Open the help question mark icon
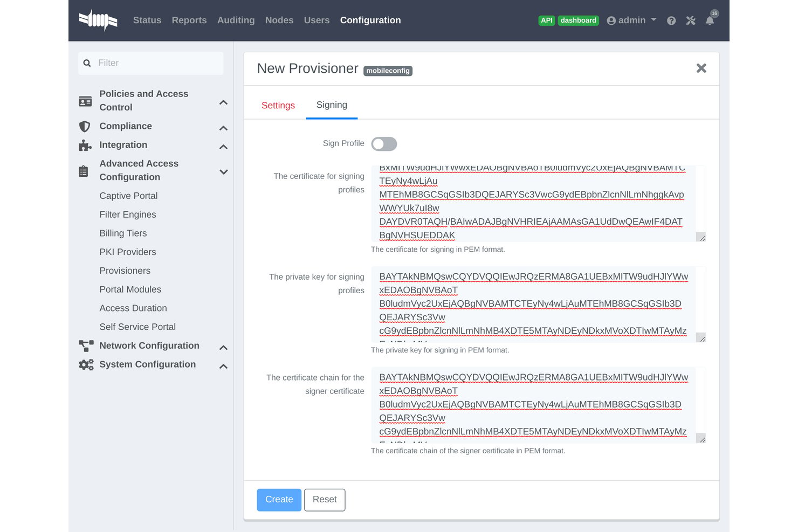 point(671,20)
